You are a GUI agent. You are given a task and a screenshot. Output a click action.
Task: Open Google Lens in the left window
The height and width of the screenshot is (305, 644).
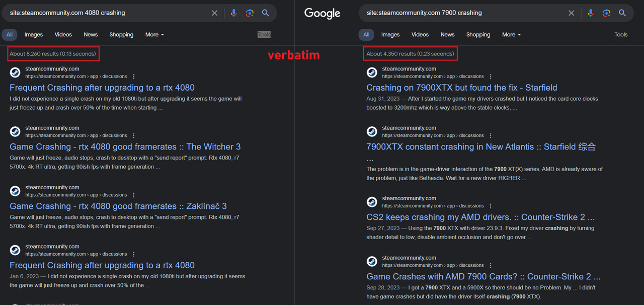point(250,13)
